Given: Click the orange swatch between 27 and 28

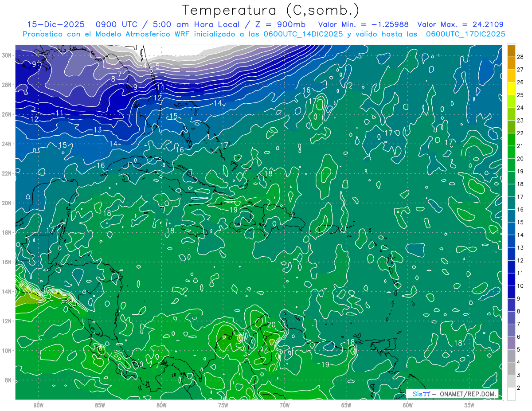Looking at the screenshot, I should coord(511,63).
